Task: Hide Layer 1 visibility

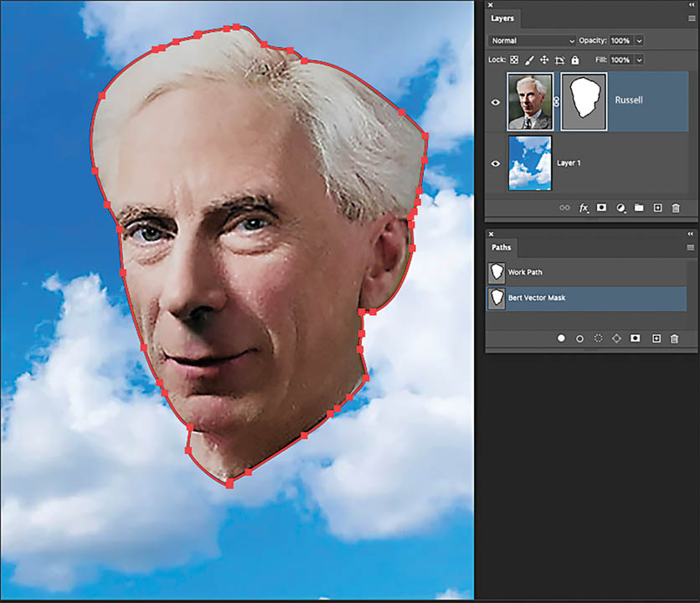Action: (x=496, y=163)
